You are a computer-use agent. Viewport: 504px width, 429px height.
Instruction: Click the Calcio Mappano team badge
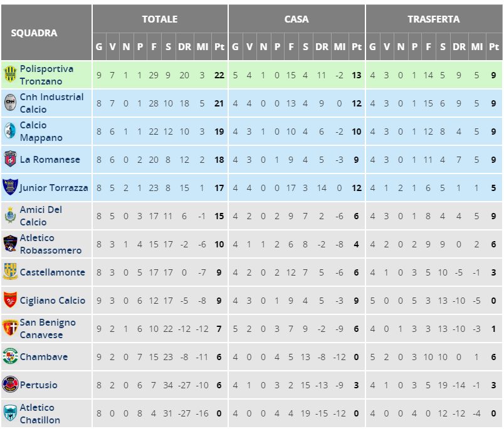tap(10, 131)
